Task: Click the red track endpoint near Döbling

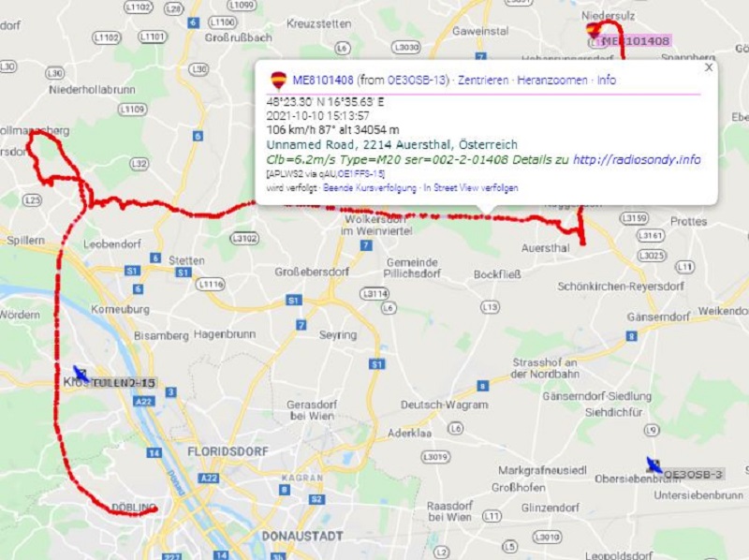Action: coord(154,509)
